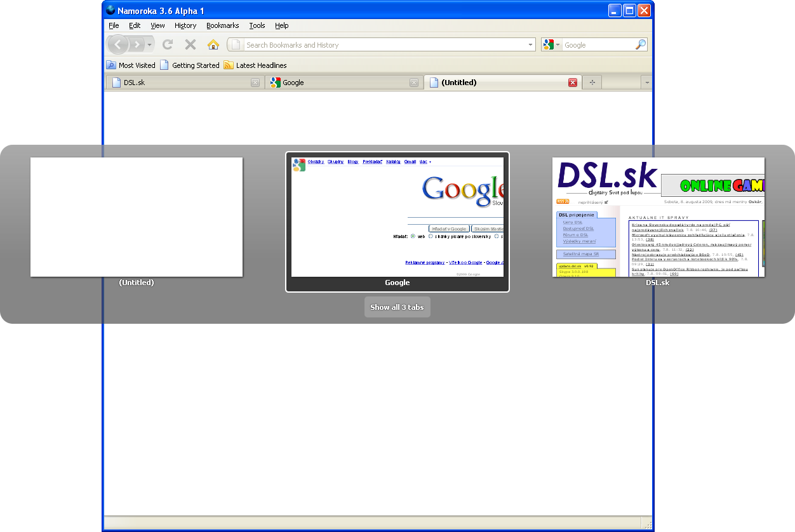The image size is (795, 532).
Task: Go to Home via house icon
Action: (213, 44)
